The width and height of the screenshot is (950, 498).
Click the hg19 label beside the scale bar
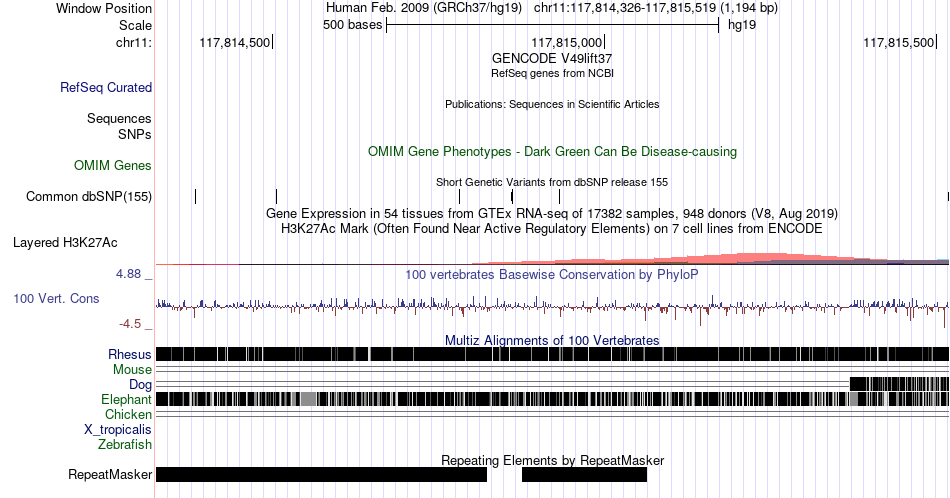click(x=742, y=25)
